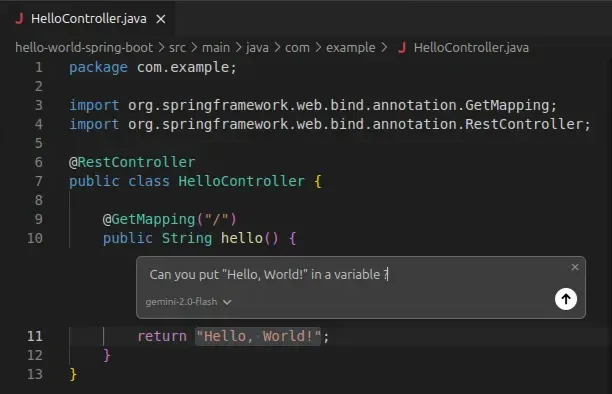Open HelloController.java breadcrumb item

[471, 48]
